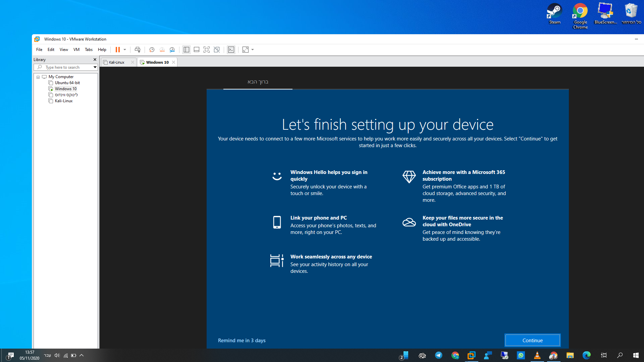
Task: Open the stretch guest dropdown arrow
Action: pos(253,50)
